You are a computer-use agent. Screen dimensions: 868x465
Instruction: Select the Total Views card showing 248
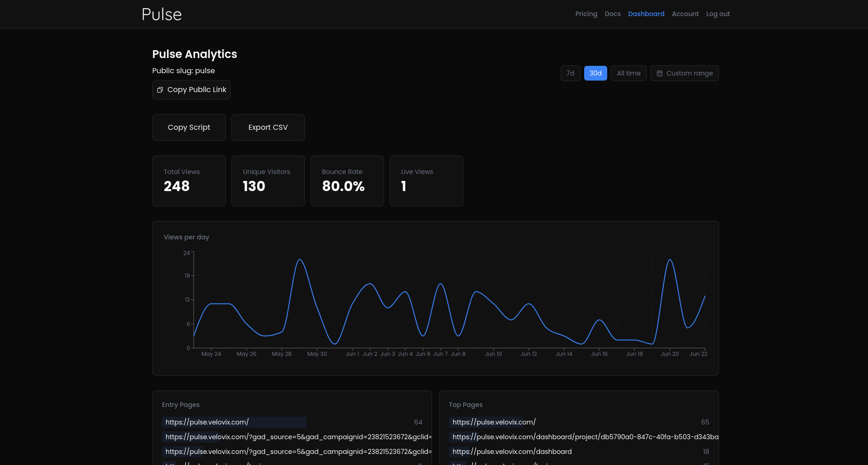[189, 181]
